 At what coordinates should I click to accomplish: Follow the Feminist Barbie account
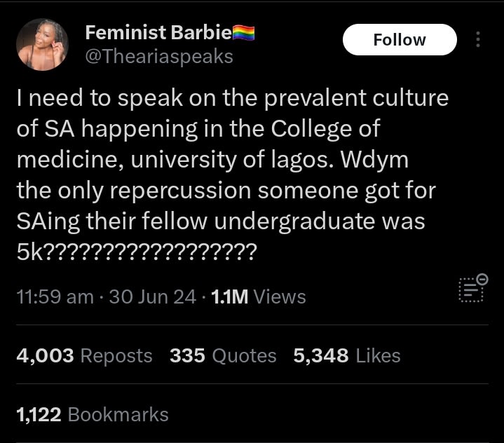(x=399, y=40)
